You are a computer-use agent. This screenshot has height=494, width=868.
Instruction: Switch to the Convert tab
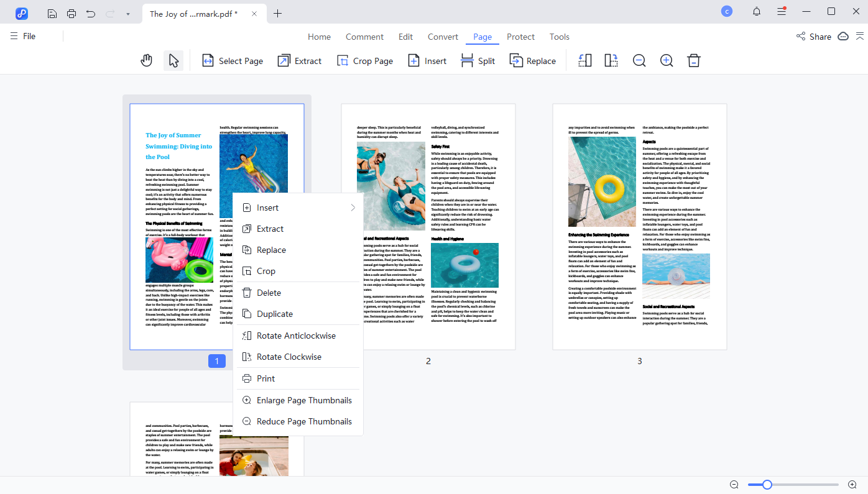coord(443,37)
